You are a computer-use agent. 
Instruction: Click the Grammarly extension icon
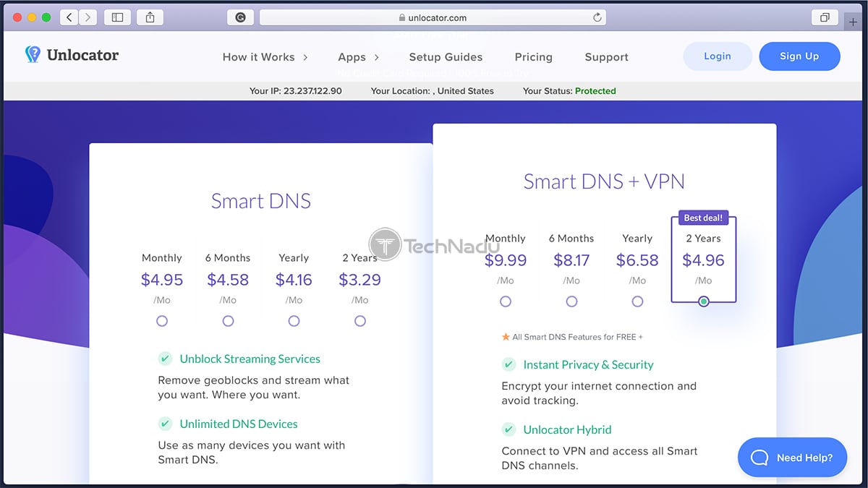click(241, 17)
